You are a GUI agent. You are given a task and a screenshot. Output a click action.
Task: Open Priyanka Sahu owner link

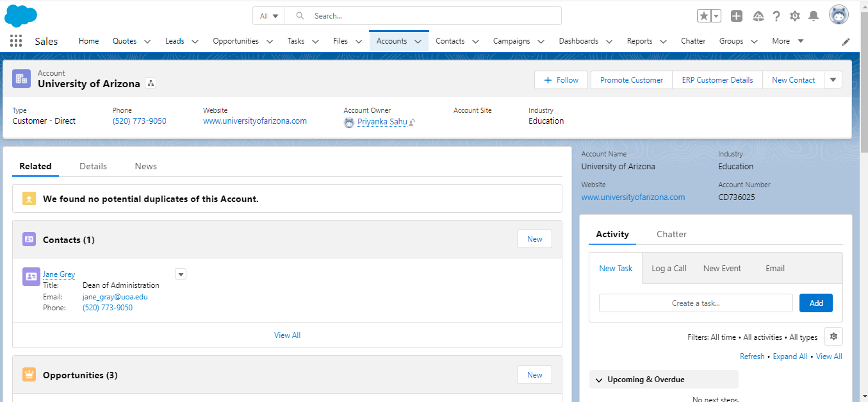[382, 122]
